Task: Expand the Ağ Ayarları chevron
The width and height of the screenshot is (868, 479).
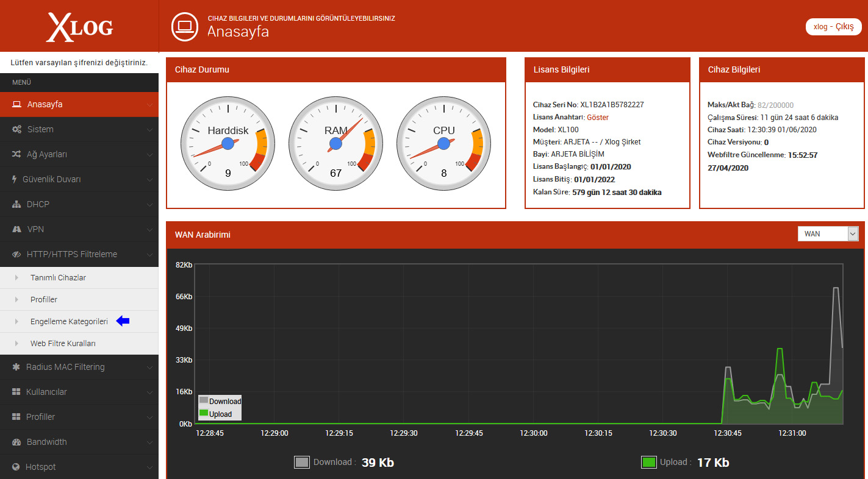Action: pos(150,154)
